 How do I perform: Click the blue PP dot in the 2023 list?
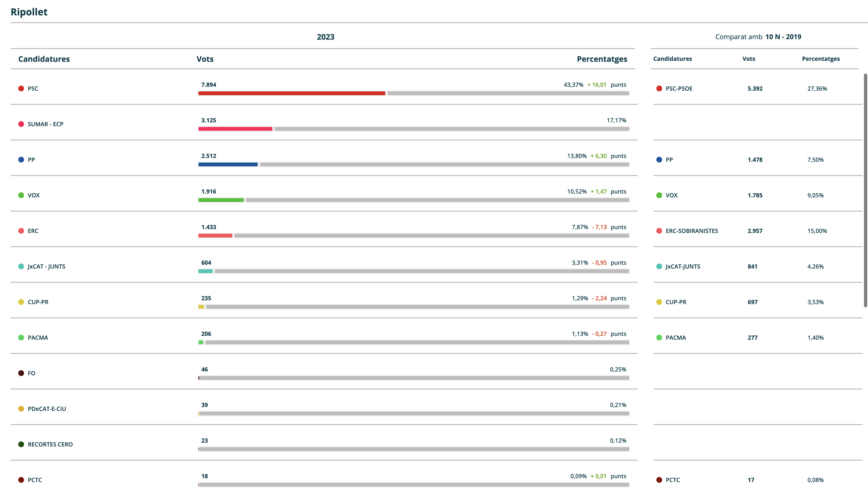point(21,160)
